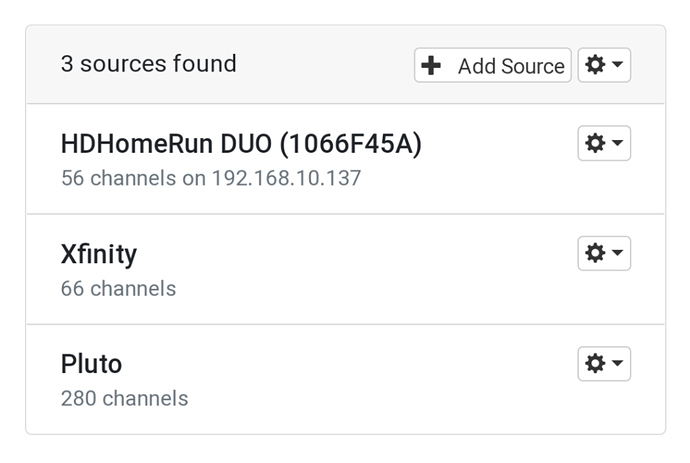The image size is (690, 463).
Task: Click the "56 channels on" text under HDHomeRun
Action: click(132, 179)
